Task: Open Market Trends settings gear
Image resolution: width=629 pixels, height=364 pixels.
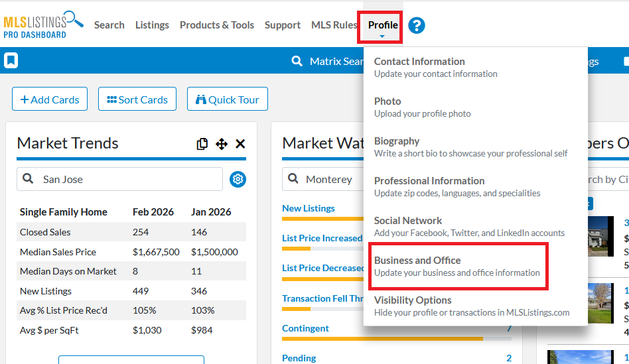Action: (238, 179)
